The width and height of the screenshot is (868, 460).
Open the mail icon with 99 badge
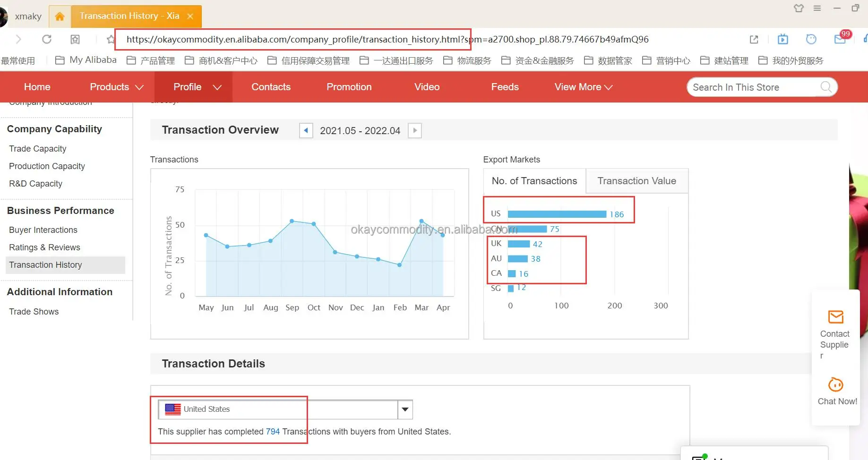[x=840, y=39]
